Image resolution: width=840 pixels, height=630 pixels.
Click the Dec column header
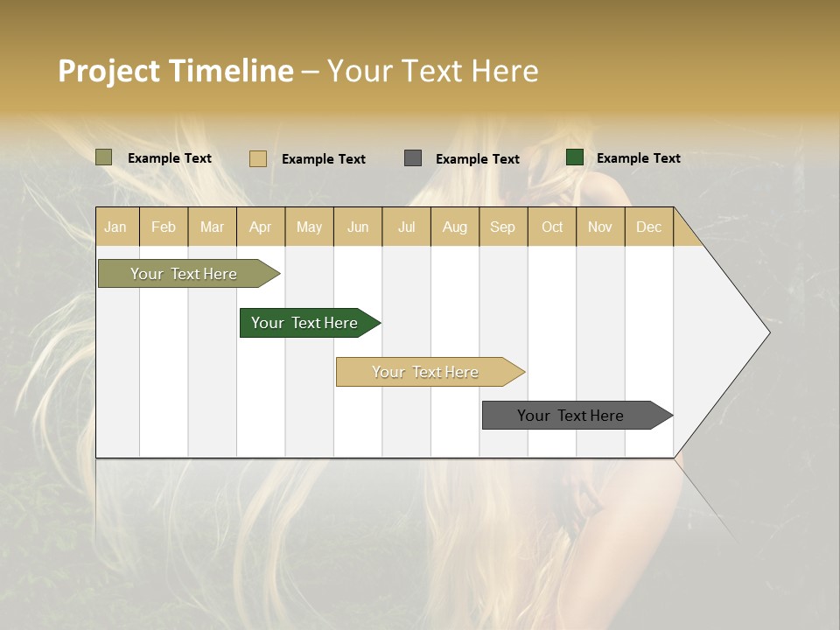click(x=648, y=227)
